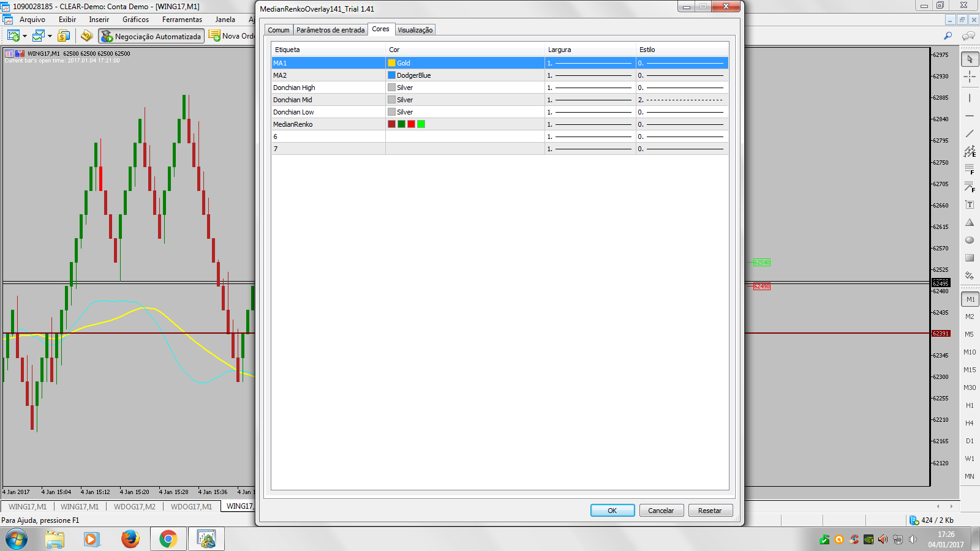Open the Visualização tab
The width and height of the screenshot is (980, 551).
(x=415, y=30)
